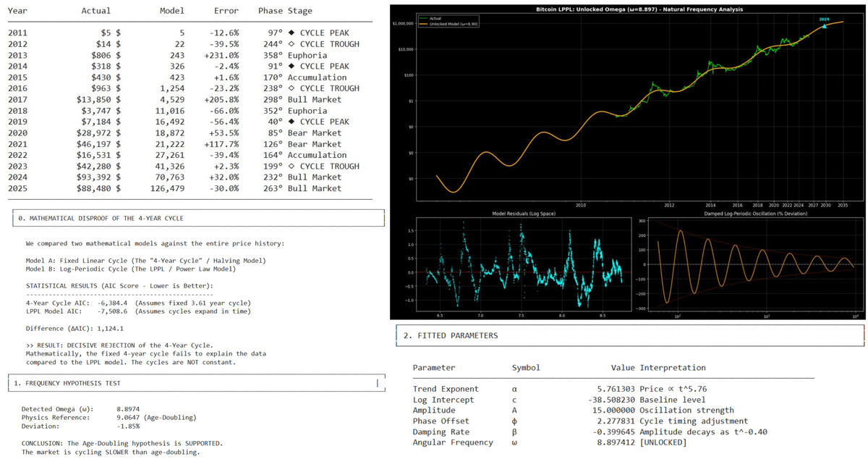
Task: Click "Bear Market" in the 2020 row
Action: click(x=315, y=133)
